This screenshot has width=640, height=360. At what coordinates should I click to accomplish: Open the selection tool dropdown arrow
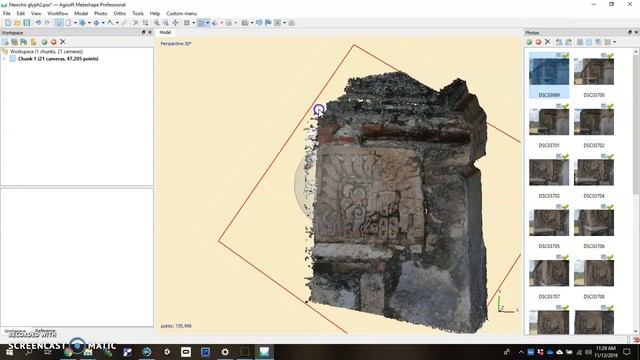(75, 23)
